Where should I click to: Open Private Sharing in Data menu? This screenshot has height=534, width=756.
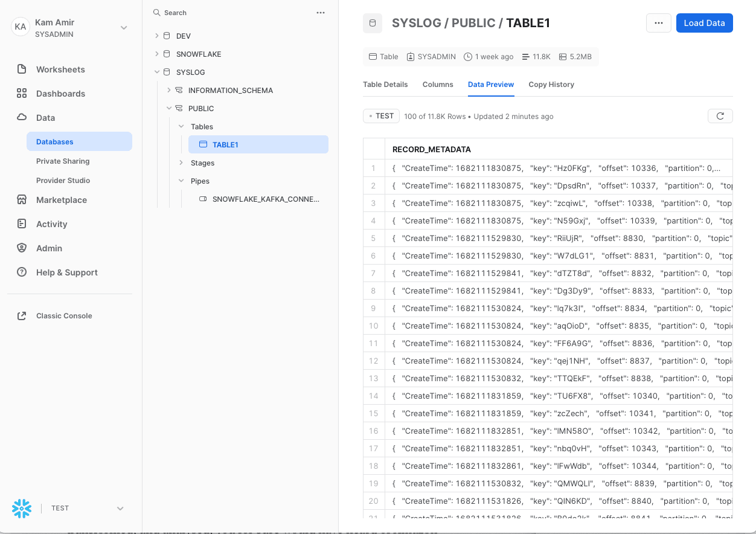click(63, 161)
